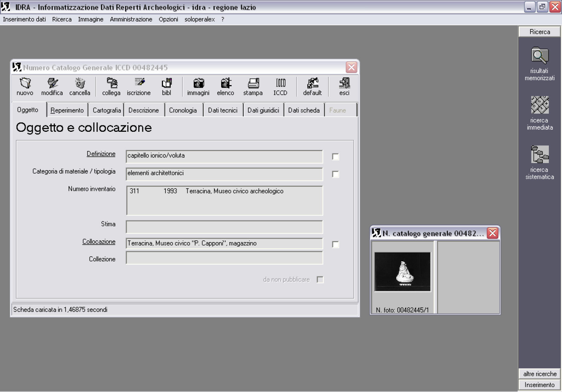Viewport: 562px width, 392px height.
Task: Click Categoria di materiale input field
Action: coord(224,174)
